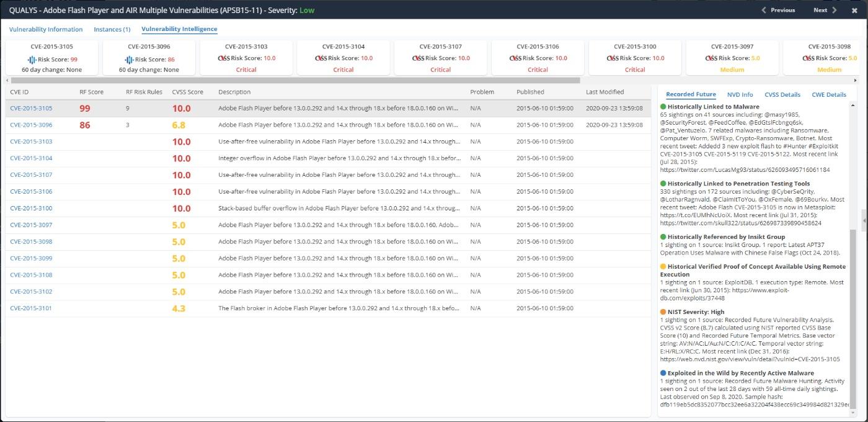Sort table by RF Score column
The width and height of the screenshot is (868, 422).
pos(91,92)
